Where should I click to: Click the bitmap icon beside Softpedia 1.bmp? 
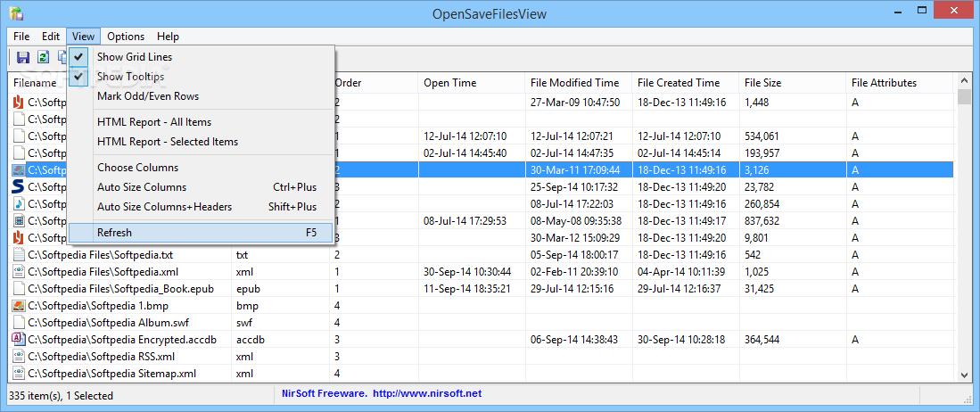click(x=18, y=306)
